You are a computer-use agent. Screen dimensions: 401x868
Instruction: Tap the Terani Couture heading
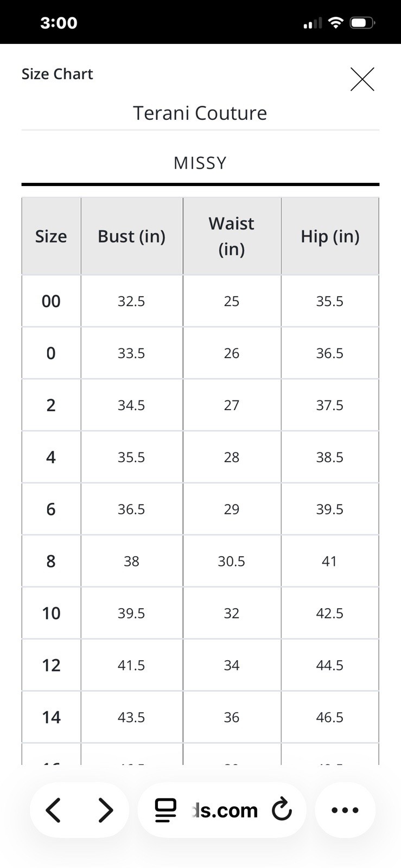(200, 113)
